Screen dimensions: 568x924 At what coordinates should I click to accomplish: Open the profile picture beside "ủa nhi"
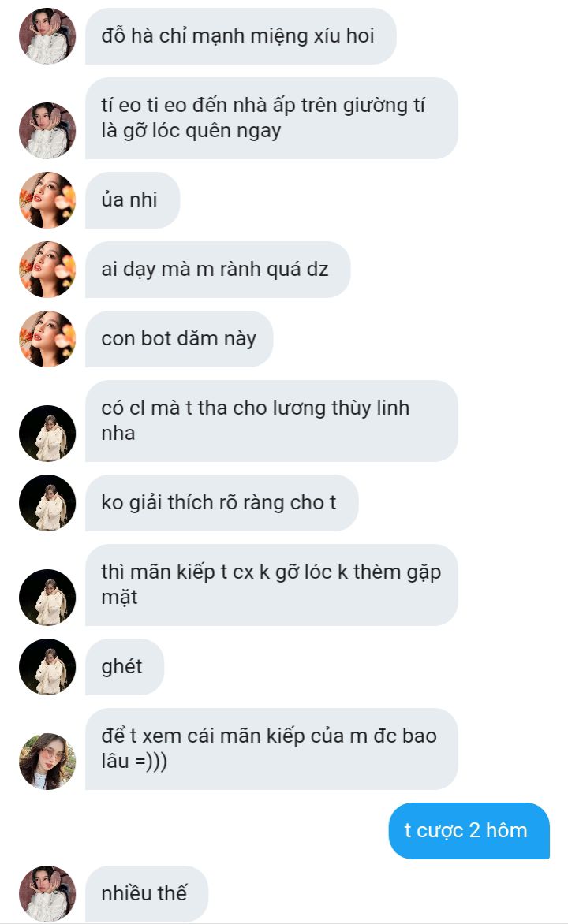coord(47,200)
